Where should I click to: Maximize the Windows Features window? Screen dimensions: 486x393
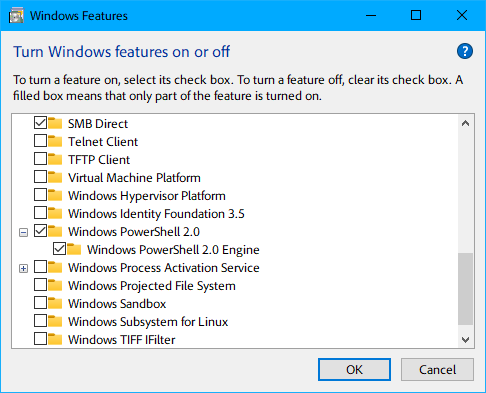tap(416, 15)
